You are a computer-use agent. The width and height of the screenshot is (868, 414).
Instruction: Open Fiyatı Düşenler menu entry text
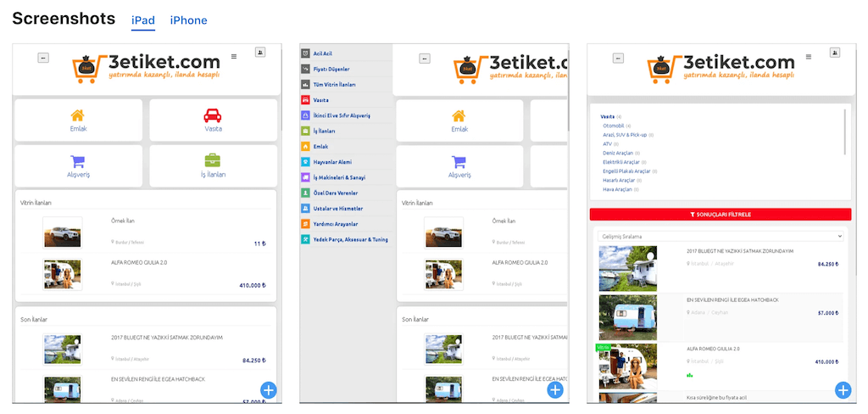[331, 70]
